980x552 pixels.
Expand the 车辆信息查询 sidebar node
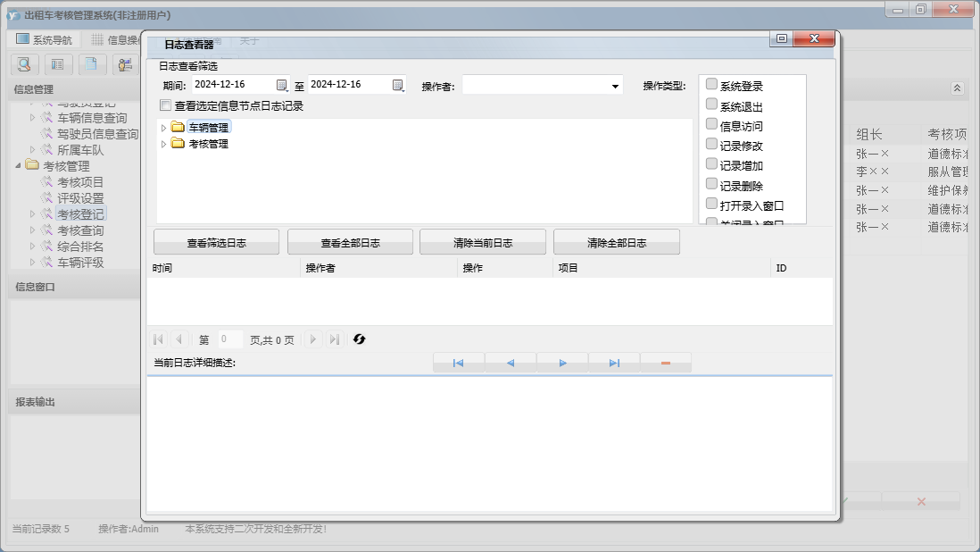click(32, 117)
